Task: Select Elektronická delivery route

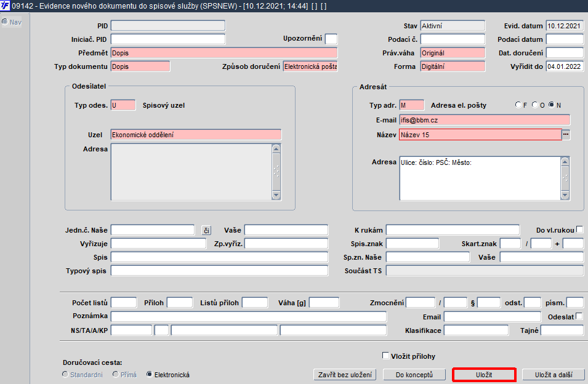Action: click(x=149, y=374)
